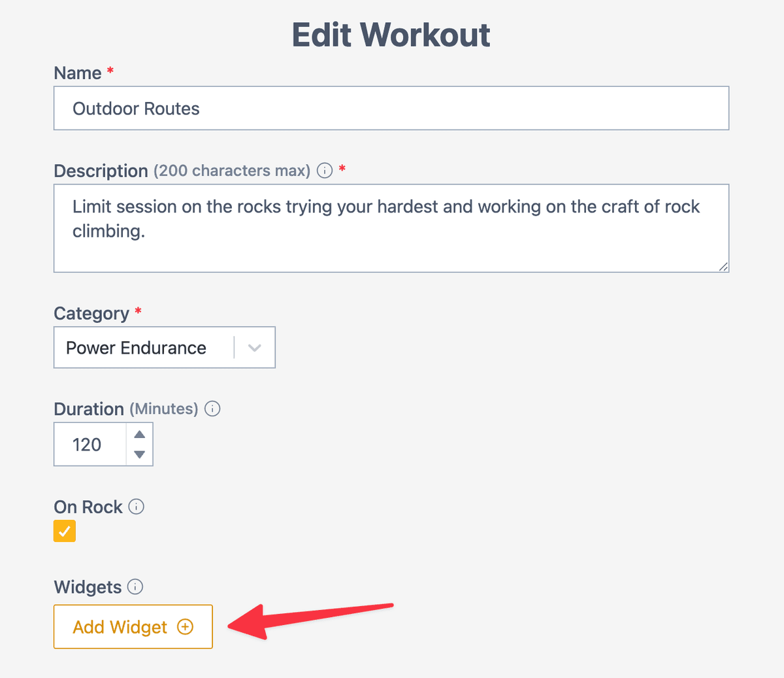The width and height of the screenshot is (784, 678).
Task: Click the Widgets label text
Action: (x=88, y=586)
